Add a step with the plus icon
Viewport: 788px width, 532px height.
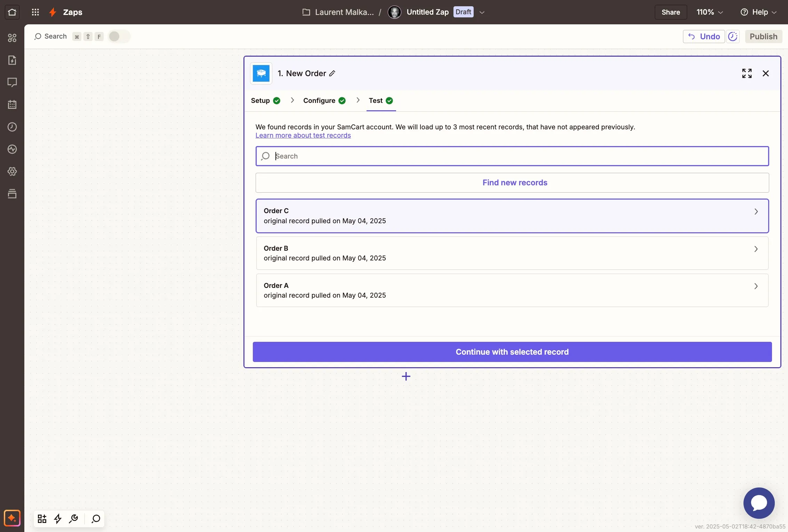pos(406,376)
